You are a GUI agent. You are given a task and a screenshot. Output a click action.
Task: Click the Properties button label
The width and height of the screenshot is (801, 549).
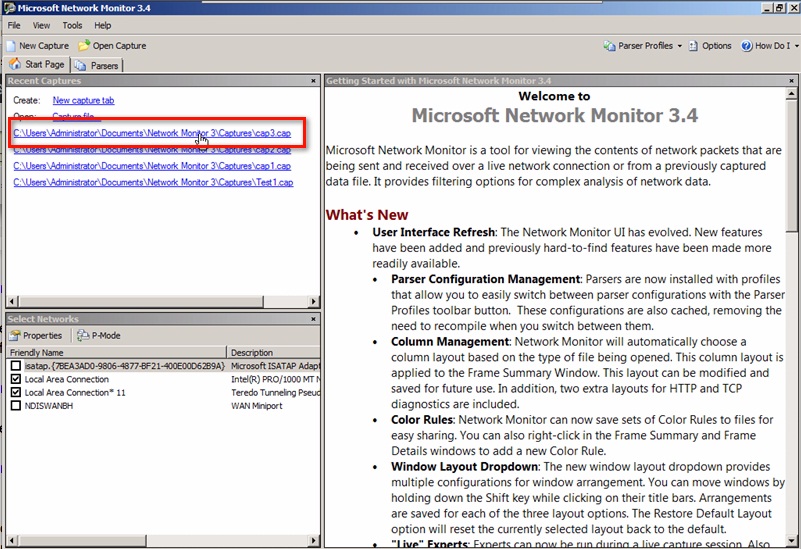coord(42,336)
